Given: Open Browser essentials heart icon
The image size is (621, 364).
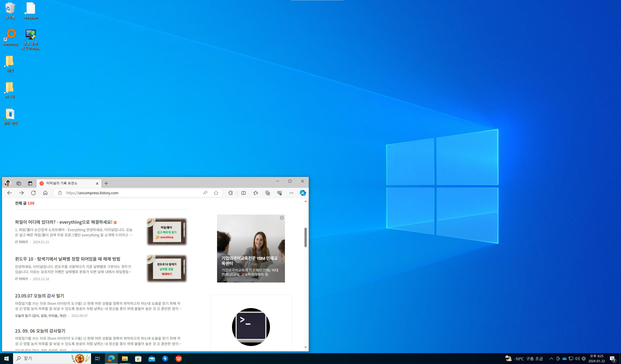Looking at the screenshot, I should point(279,193).
